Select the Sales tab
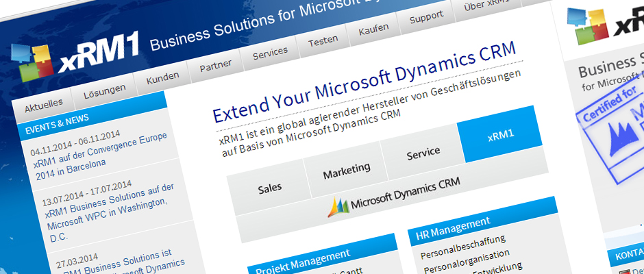Image resolution: width=644 pixels, height=274 pixels. tap(270, 187)
